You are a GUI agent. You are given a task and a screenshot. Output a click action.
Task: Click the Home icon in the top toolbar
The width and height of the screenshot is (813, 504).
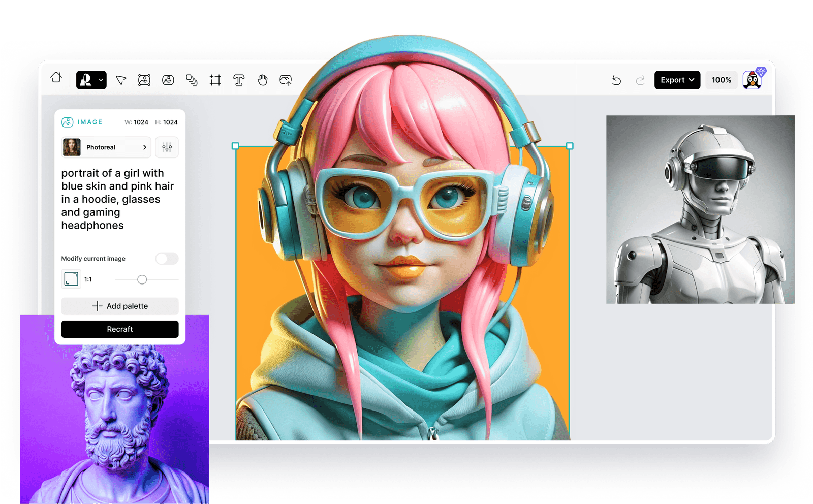[56, 79]
